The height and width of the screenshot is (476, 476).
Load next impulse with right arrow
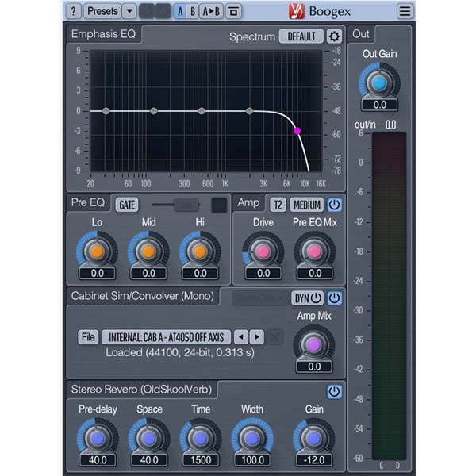257,337
